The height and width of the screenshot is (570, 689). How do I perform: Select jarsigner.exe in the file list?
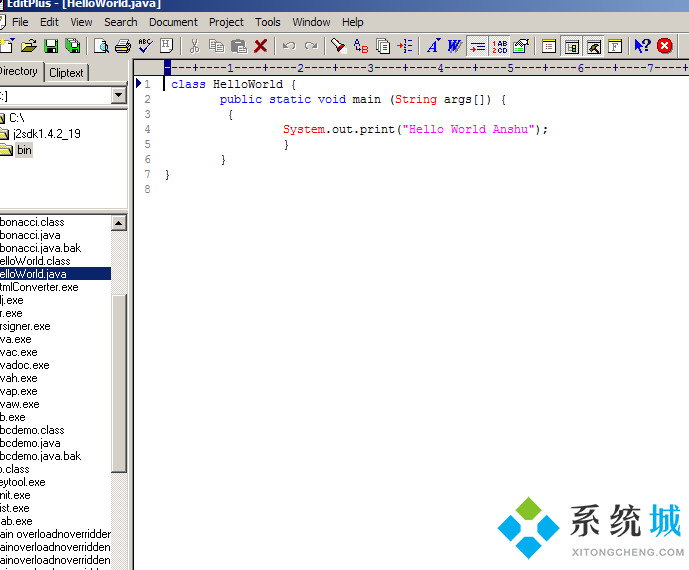(x=25, y=326)
